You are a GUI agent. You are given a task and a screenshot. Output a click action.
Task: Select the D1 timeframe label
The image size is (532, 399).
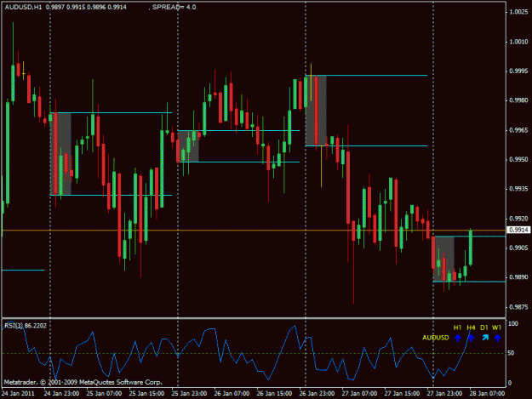(x=484, y=328)
